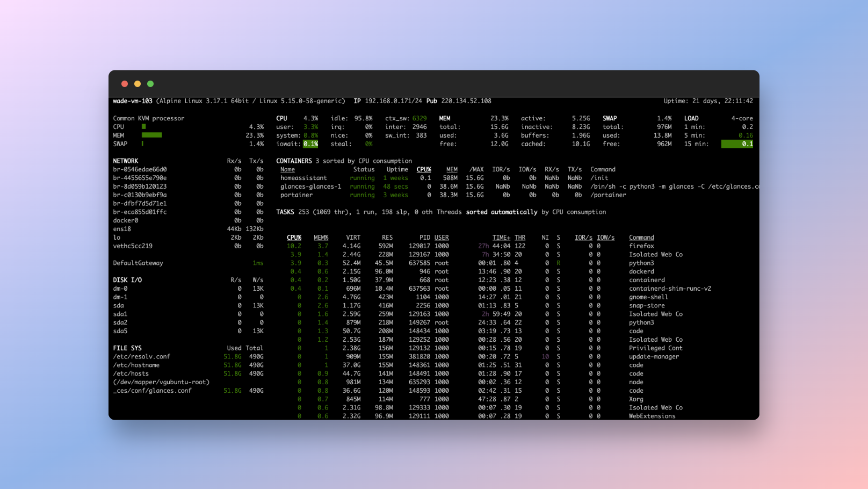Click the highlighted 15 min load value

click(x=737, y=144)
